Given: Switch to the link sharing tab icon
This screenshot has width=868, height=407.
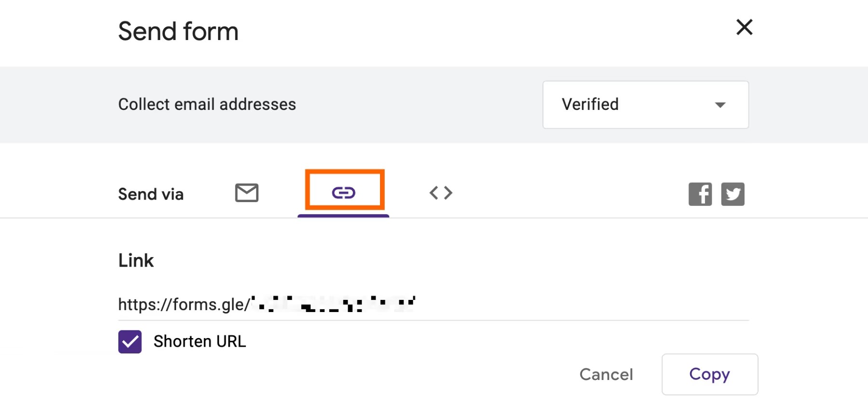Looking at the screenshot, I should [x=344, y=193].
